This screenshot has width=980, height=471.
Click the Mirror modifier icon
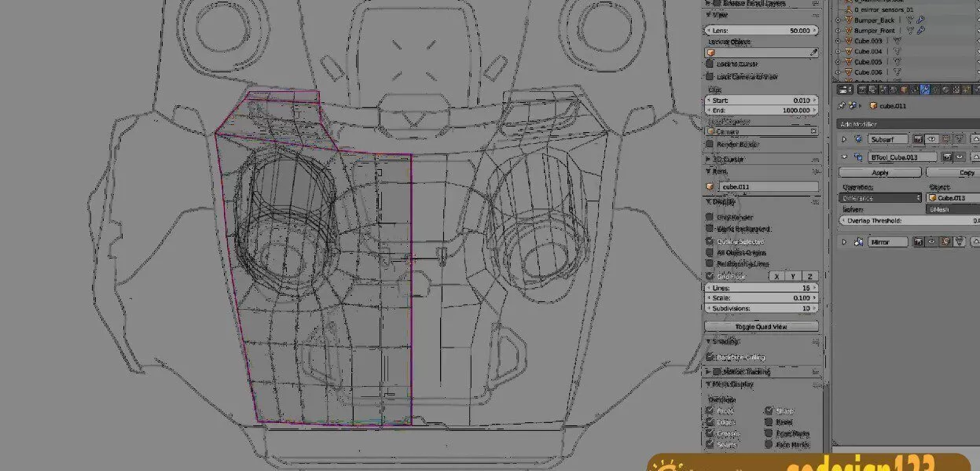tap(859, 241)
